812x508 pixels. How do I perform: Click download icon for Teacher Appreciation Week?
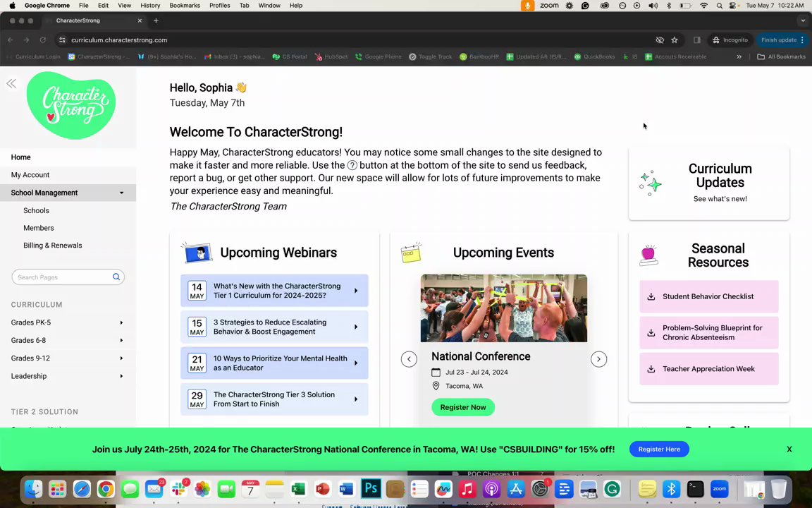651,369
